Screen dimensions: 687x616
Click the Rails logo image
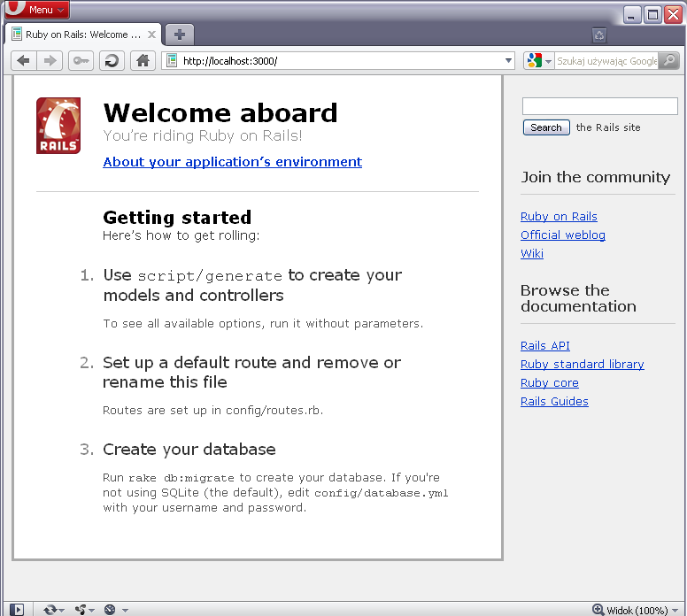58,126
